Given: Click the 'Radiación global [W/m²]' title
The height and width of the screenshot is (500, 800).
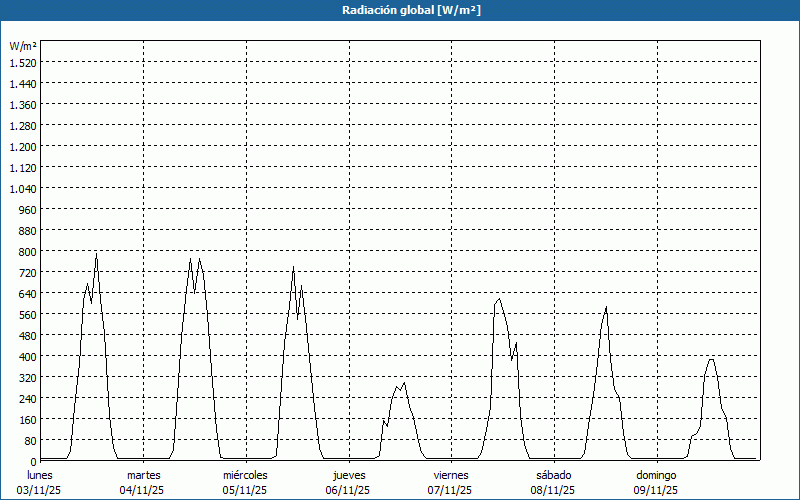Looking at the screenshot, I should click(411, 10).
